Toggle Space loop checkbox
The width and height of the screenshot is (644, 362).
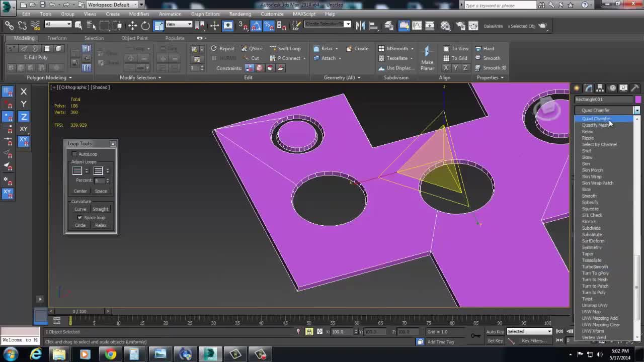[79, 218]
